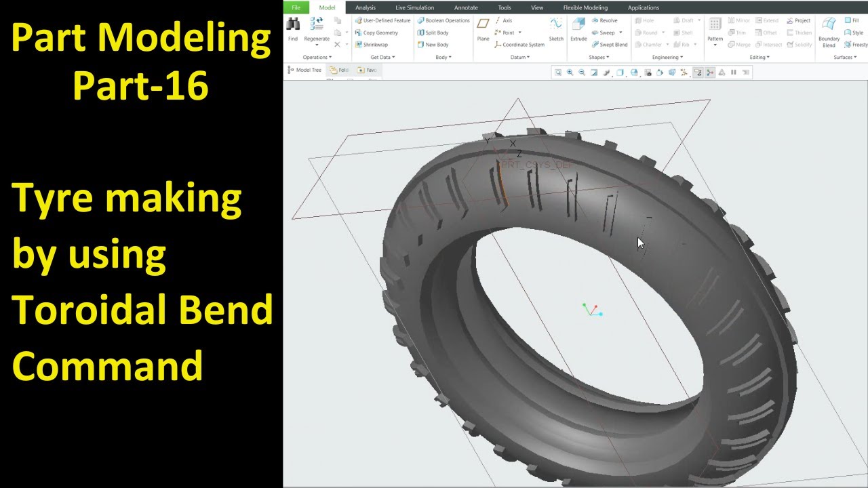Open User-Defined Feature tool
The image size is (868, 488).
(382, 20)
